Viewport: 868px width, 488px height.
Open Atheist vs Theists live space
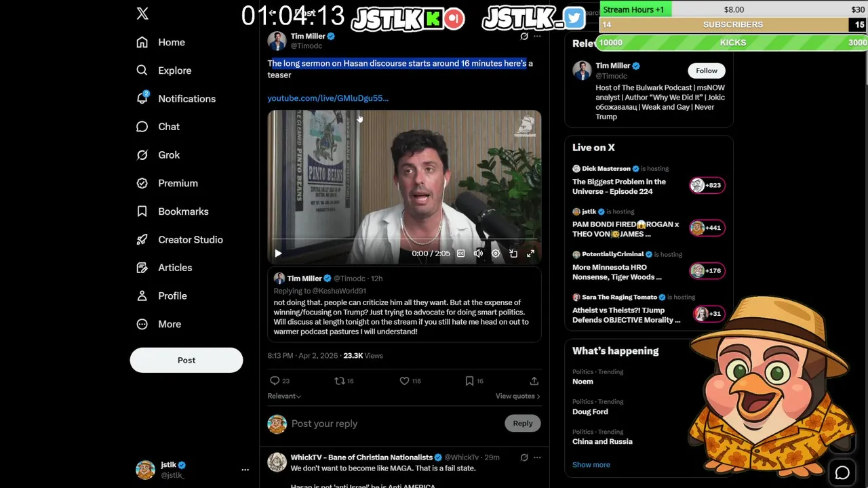pyautogui.click(x=626, y=315)
